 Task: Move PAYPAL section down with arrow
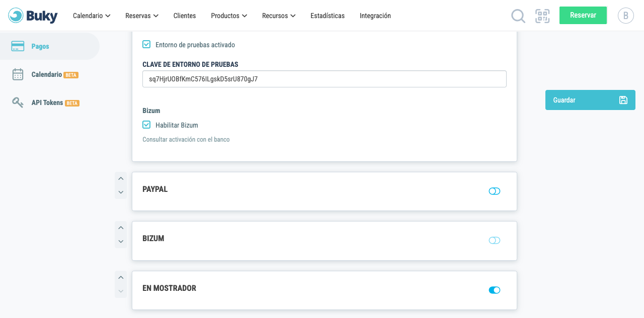point(121,192)
